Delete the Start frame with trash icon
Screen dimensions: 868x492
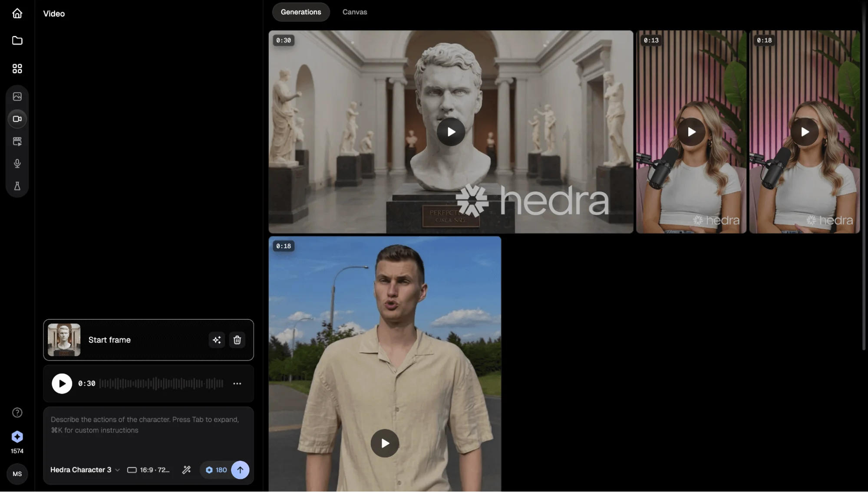coord(237,340)
